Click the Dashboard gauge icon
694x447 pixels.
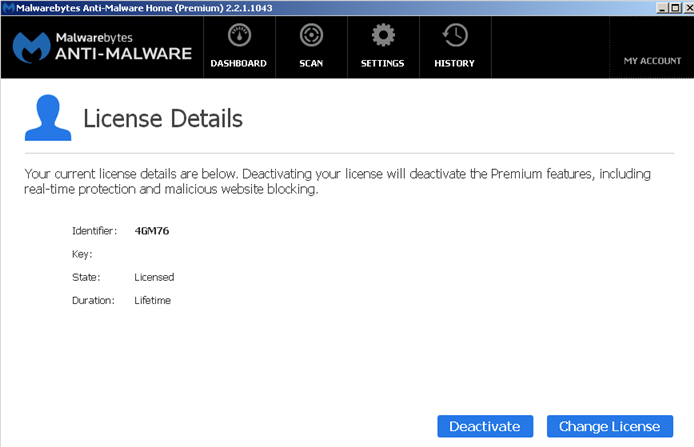pos(238,36)
